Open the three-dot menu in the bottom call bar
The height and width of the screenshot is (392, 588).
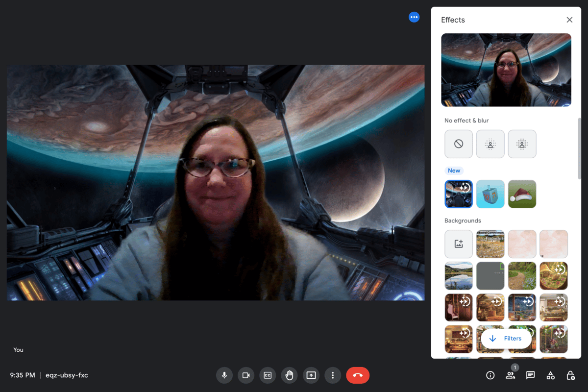coord(333,375)
